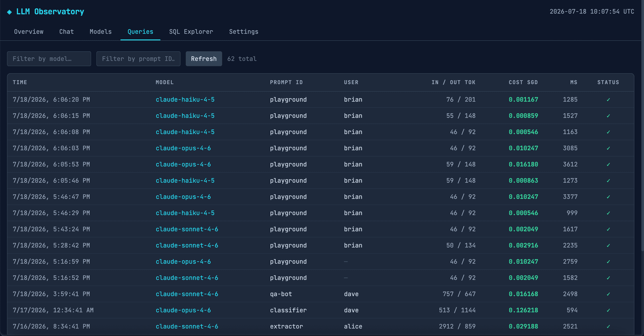Open claude-sonnet-4-6 link in 5:28:42 PM row
The width and height of the screenshot is (644, 336).
tap(187, 245)
